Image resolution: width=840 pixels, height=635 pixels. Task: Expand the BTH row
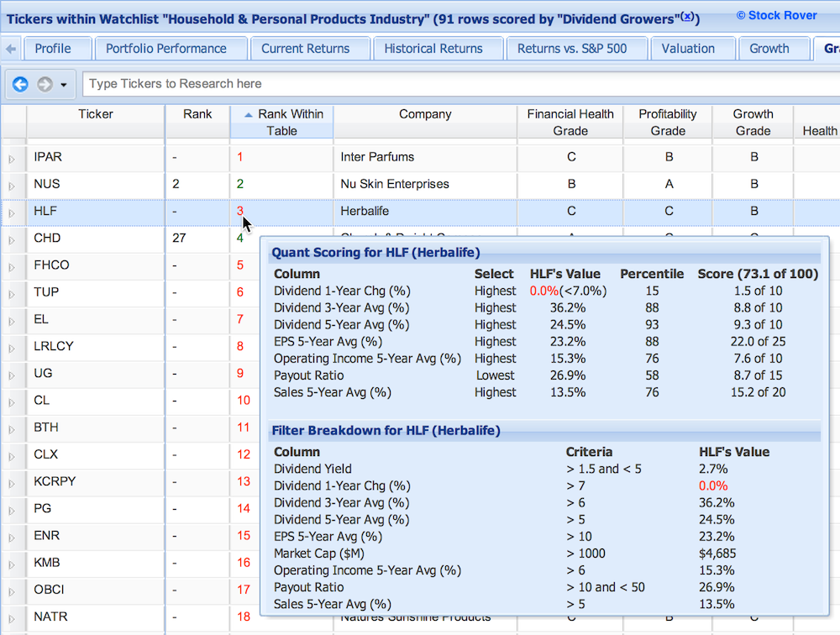tap(12, 429)
